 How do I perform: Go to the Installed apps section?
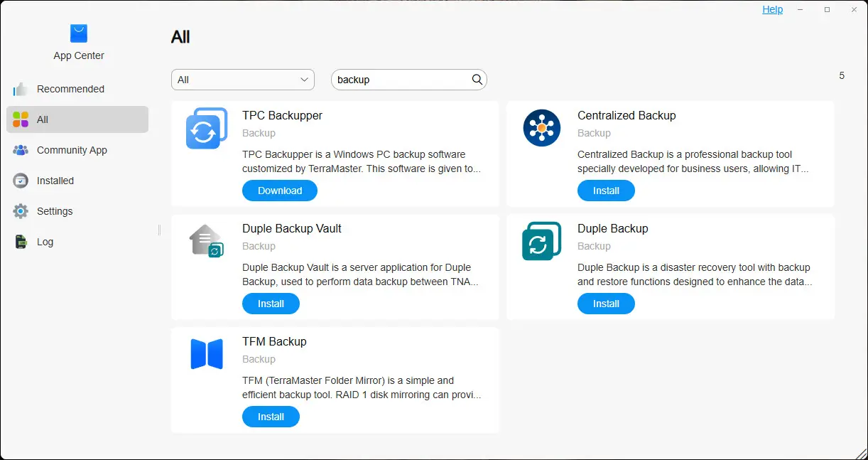(55, 181)
